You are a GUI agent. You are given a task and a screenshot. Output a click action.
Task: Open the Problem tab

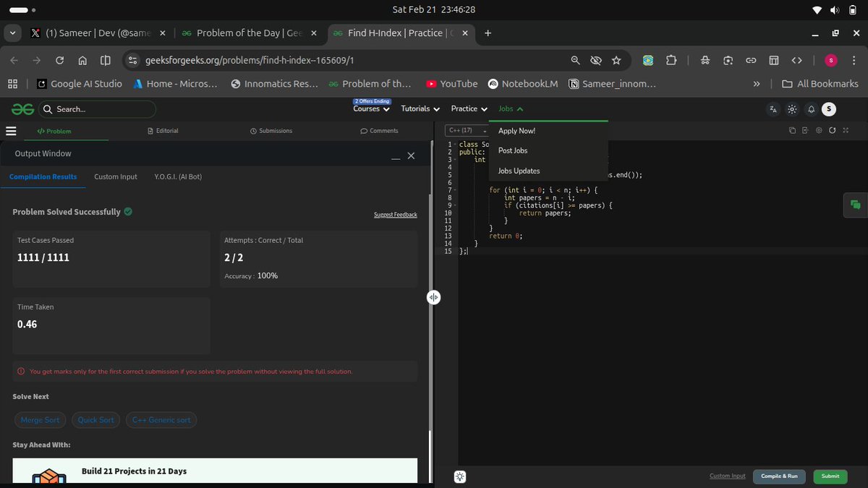click(54, 132)
